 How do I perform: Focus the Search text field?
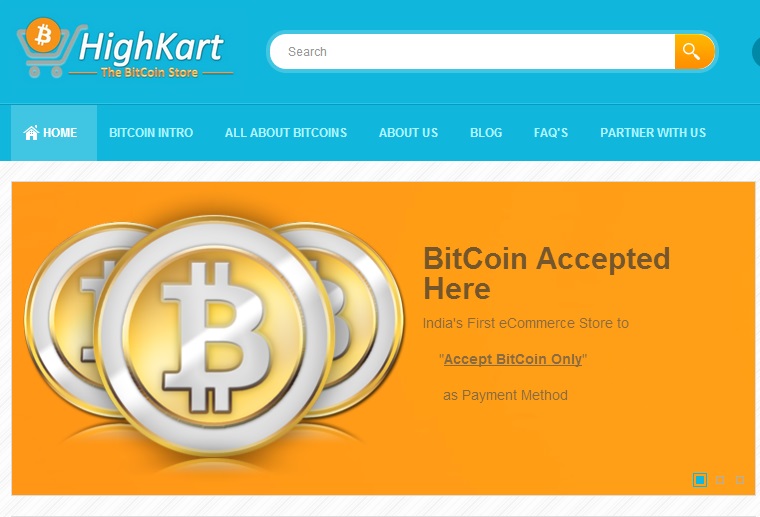pyautogui.click(x=473, y=51)
